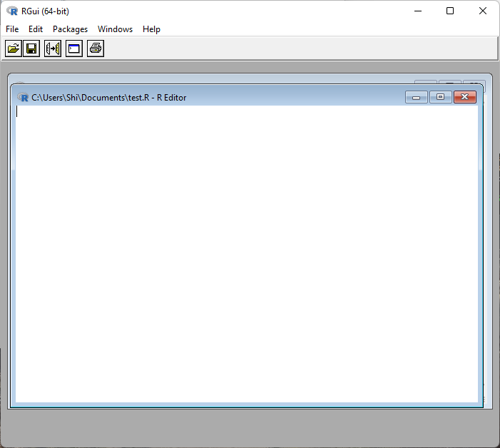
Task: Close the test.R R Editor window
Action: (465, 97)
